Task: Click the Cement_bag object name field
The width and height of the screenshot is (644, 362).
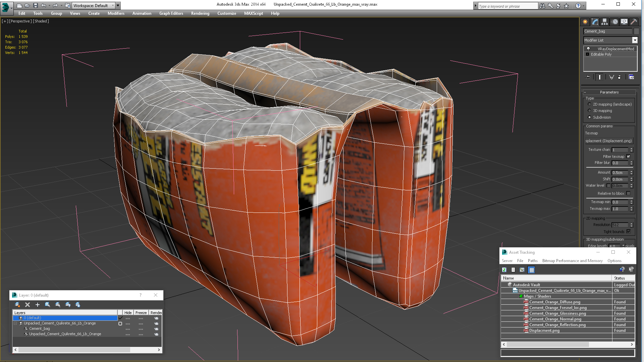Action: pos(608,31)
